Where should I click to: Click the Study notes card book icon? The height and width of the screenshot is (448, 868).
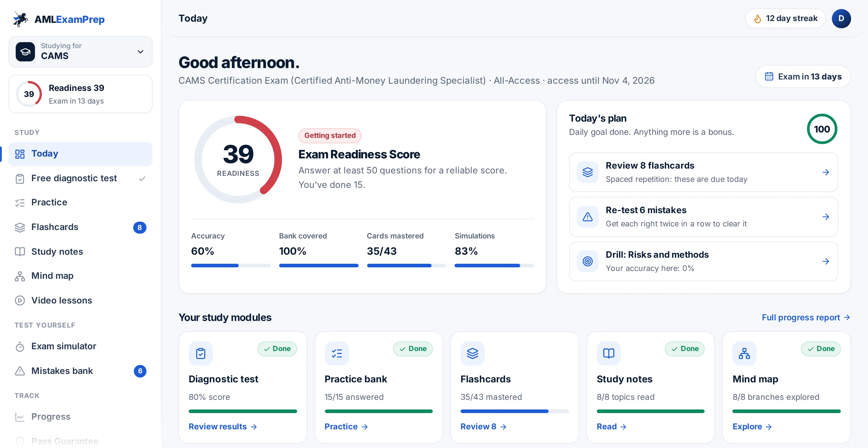[609, 353]
